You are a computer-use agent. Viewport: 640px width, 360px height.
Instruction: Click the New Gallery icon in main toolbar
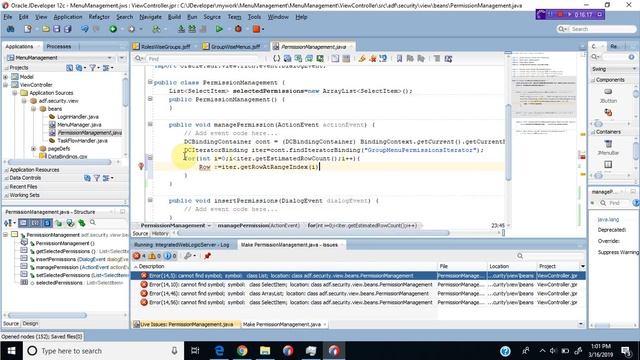click(x=28, y=29)
